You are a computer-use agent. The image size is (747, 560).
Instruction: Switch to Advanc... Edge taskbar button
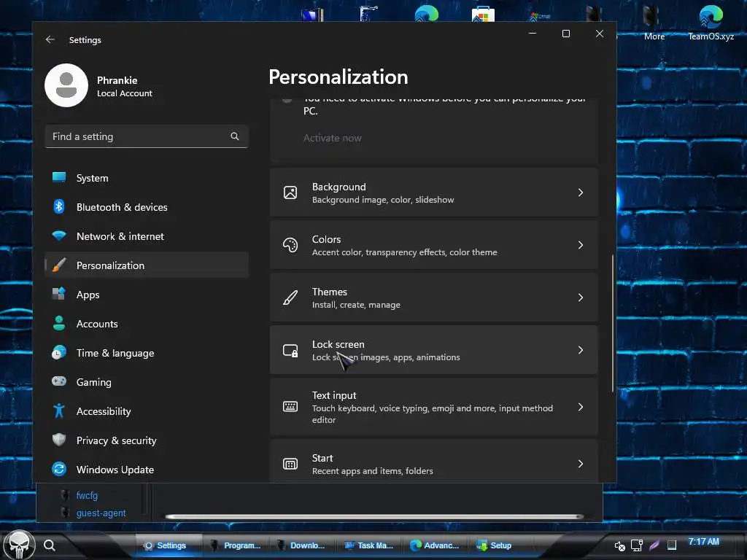click(436, 545)
